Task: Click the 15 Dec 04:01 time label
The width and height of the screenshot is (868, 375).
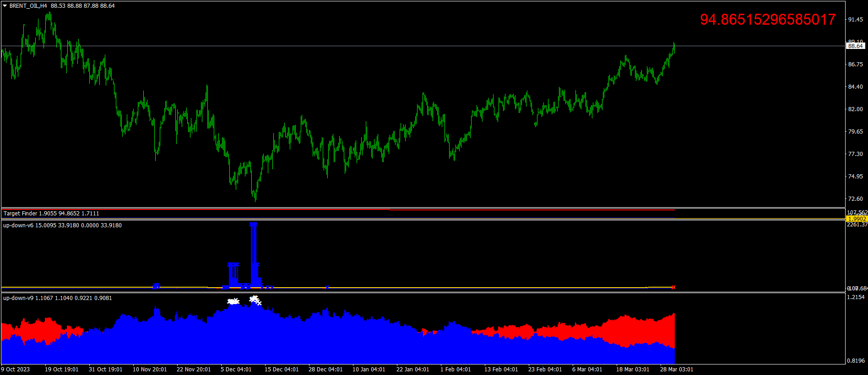Action: point(282,370)
